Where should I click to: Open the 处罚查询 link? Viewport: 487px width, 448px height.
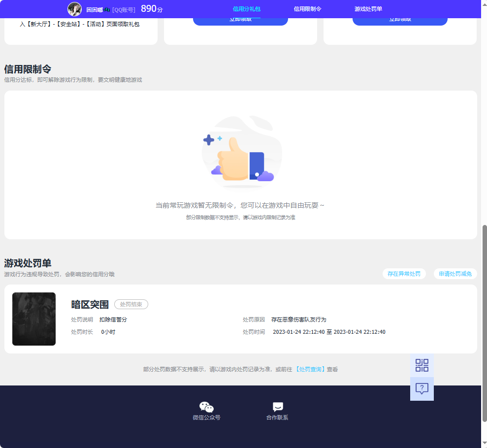tap(310, 369)
